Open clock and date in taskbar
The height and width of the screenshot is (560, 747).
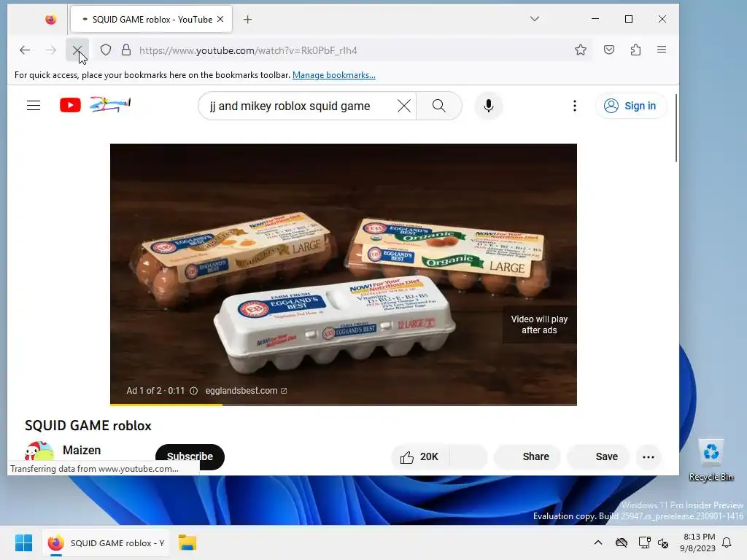(698, 542)
